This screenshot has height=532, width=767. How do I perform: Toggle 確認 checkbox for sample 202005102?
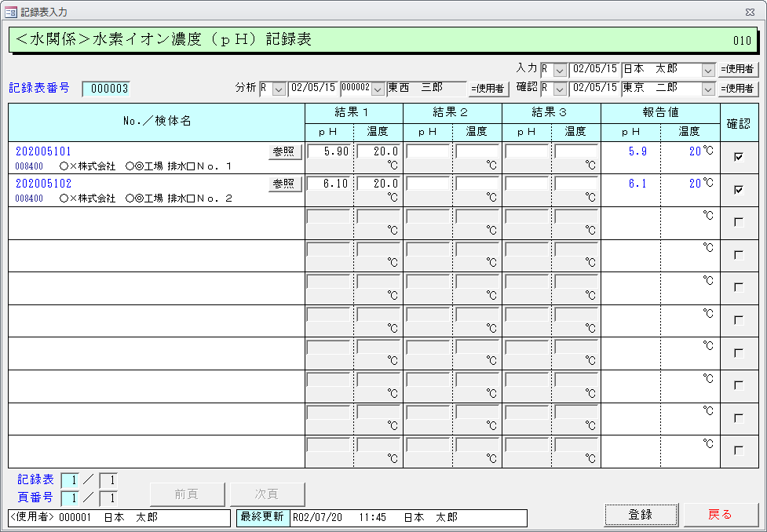tap(738, 189)
